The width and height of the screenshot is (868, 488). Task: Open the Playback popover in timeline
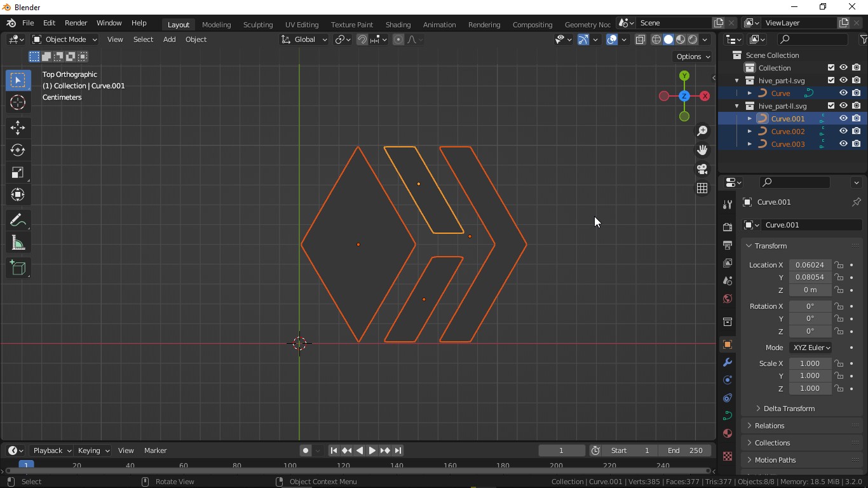click(x=51, y=451)
